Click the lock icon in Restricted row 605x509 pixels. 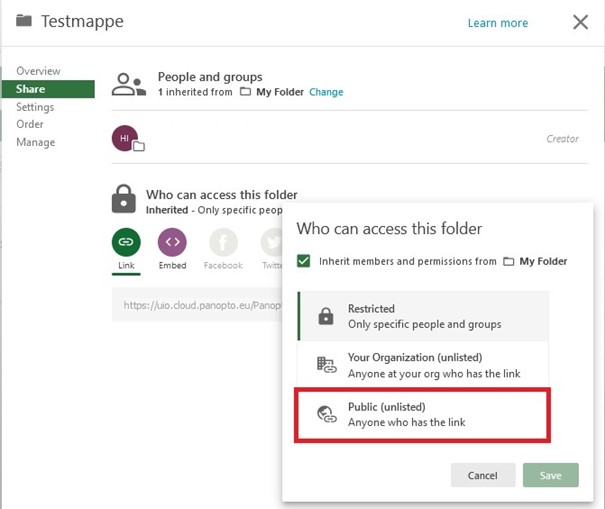(326, 316)
